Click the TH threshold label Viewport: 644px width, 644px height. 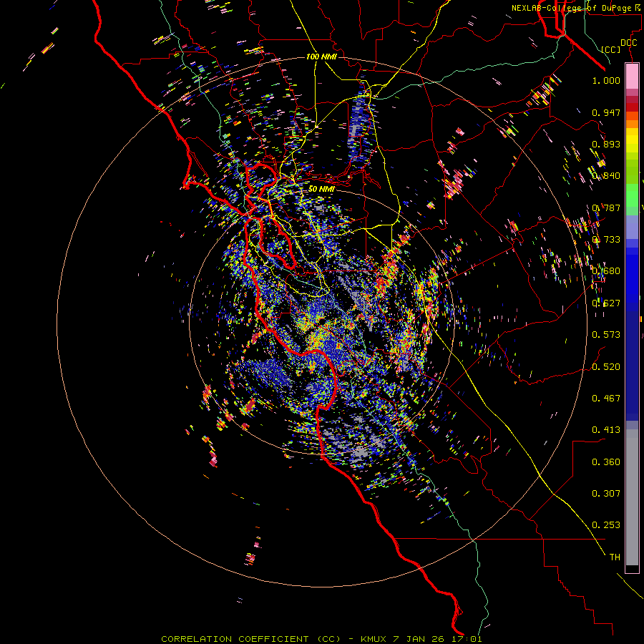click(x=615, y=557)
